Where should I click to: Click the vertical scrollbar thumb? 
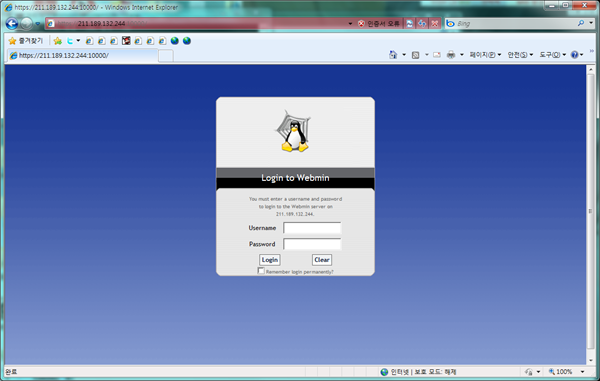click(x=590, y=211)
